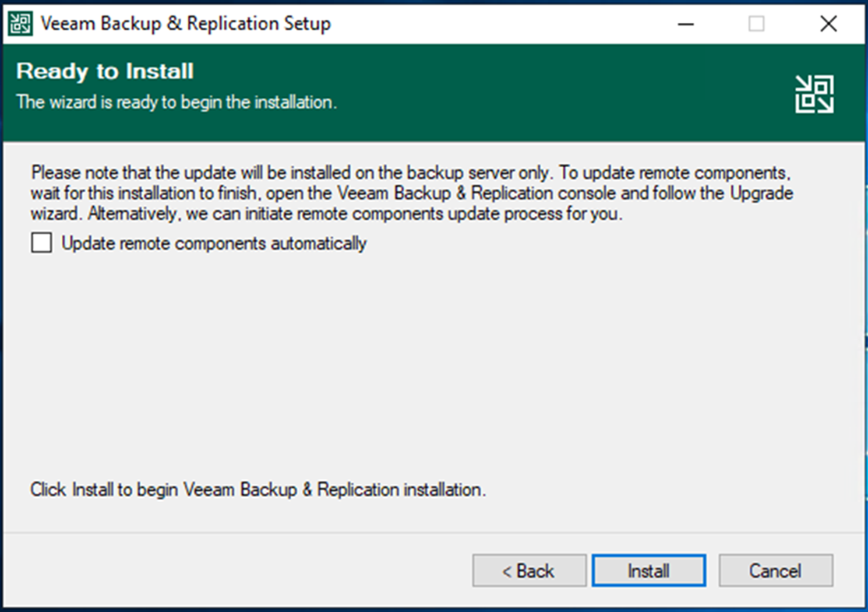Enable the Update remote components automatically checkbox
Viewport: 868px width, 612px height.
point(41,242)
